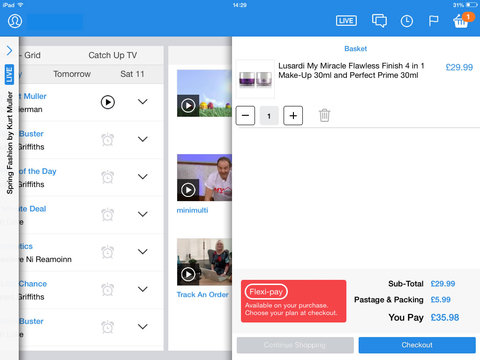Expand the Ni Reamoinn show details
480x360 pixels.
point(143,252)
